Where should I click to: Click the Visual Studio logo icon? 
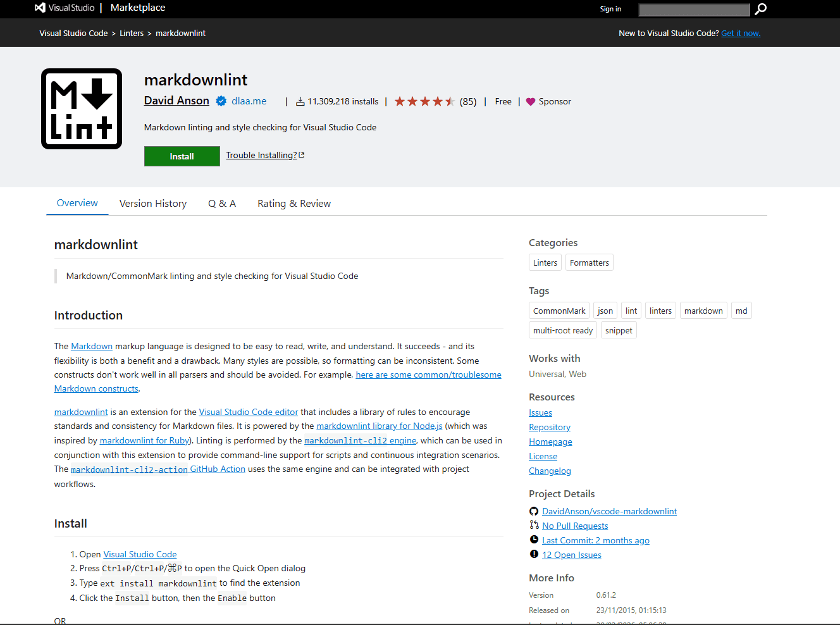click(40, 8)
